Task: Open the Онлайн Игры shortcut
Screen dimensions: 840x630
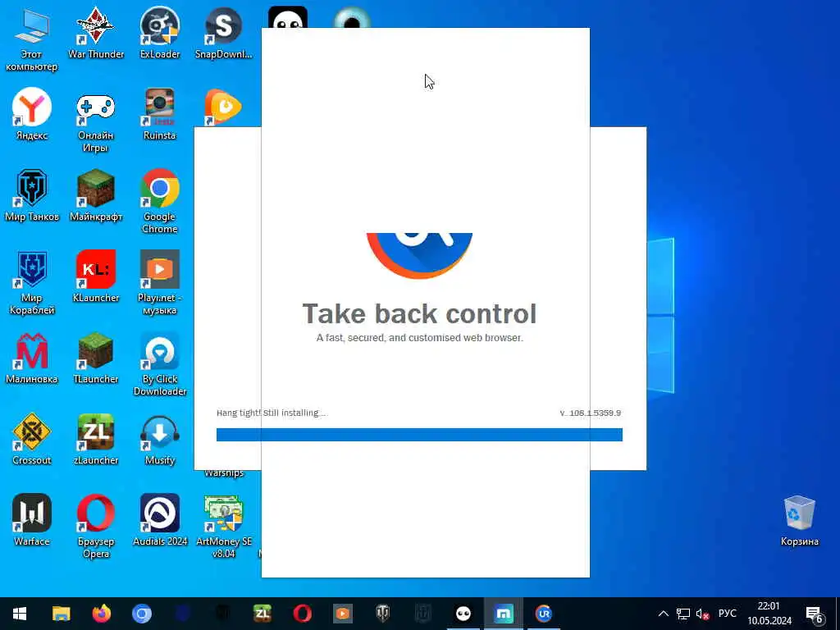Action: pyautogui.click(x=95, y=121)
